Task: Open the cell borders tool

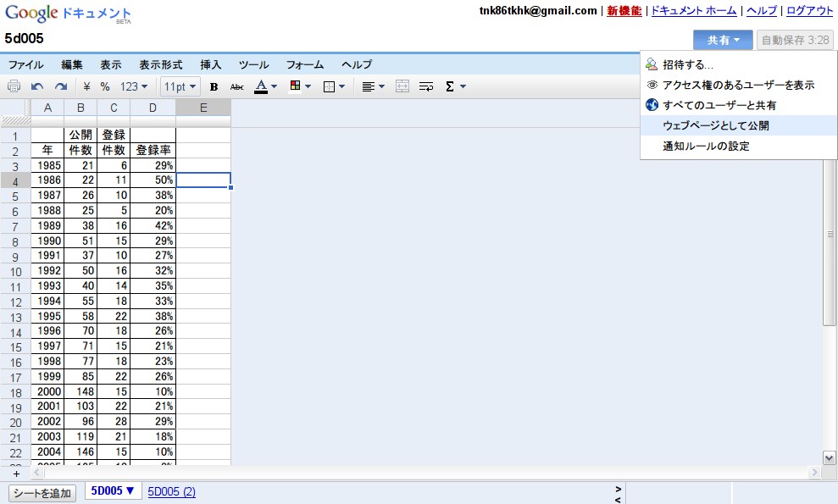Action: (330, 86)
